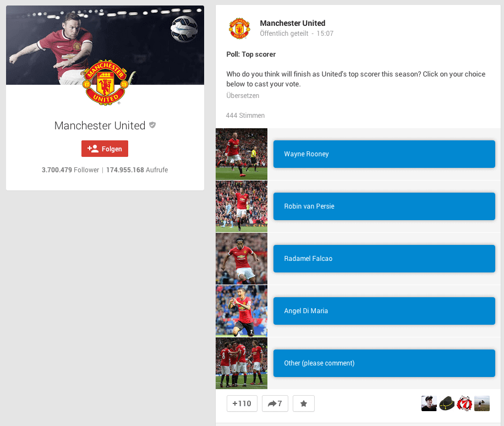Click the share arrow button showing 7

coord(275,403)
